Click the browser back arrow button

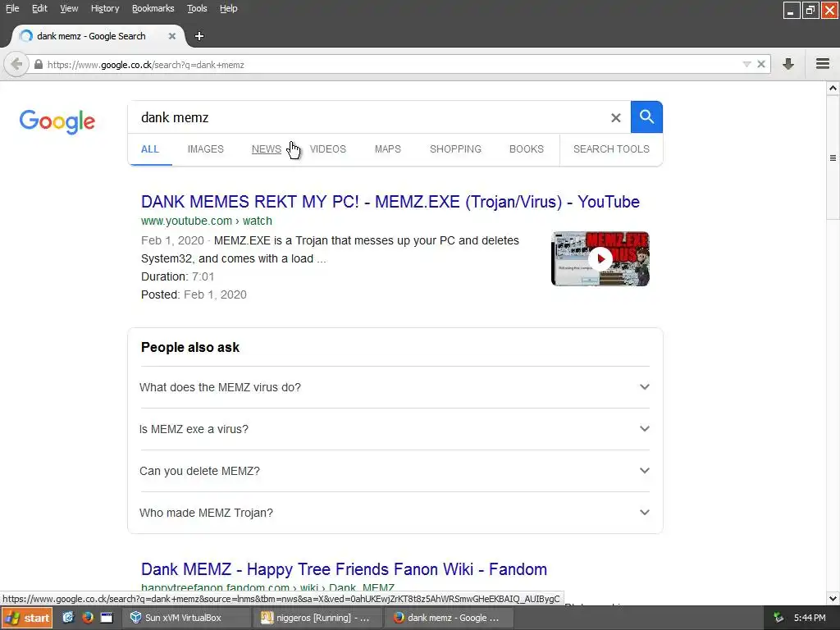(16, 65)
